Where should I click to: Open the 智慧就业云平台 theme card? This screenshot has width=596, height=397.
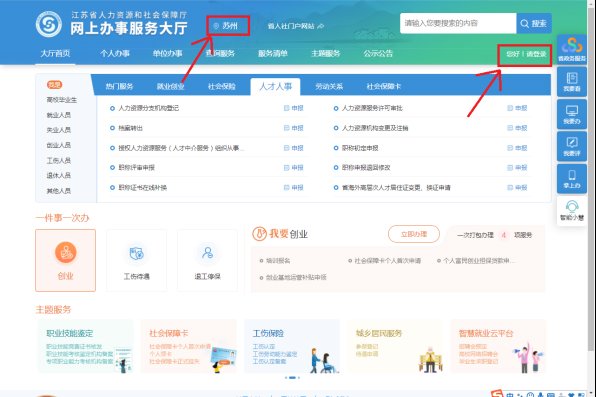point(498,346)
